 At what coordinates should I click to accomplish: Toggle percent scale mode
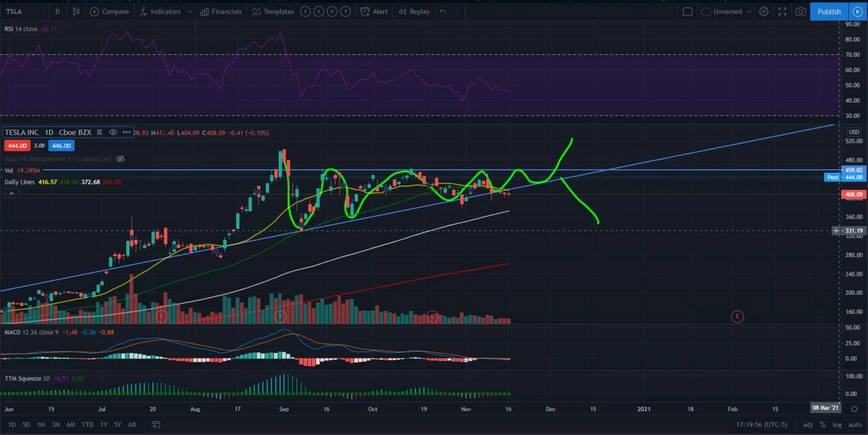tap(822, 425)
